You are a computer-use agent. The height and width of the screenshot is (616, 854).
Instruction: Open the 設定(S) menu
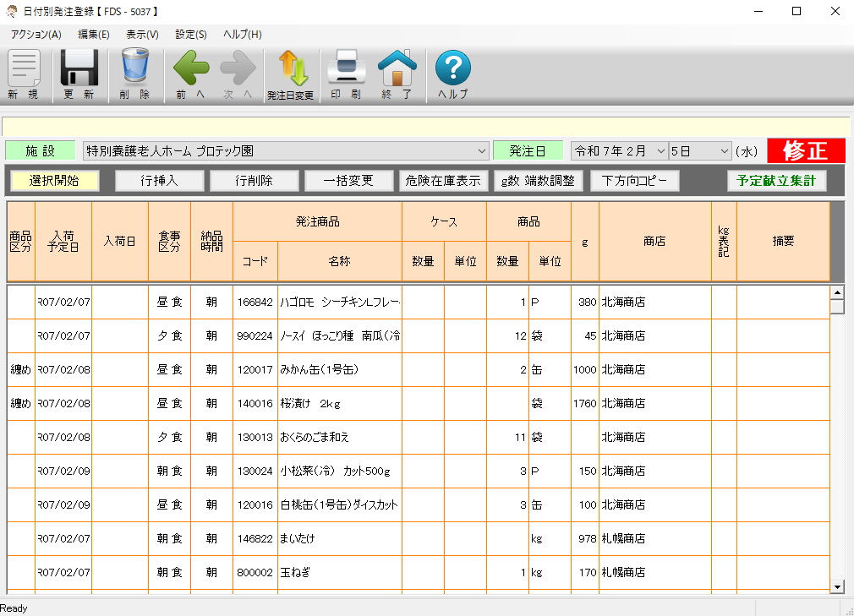[191, 35]
